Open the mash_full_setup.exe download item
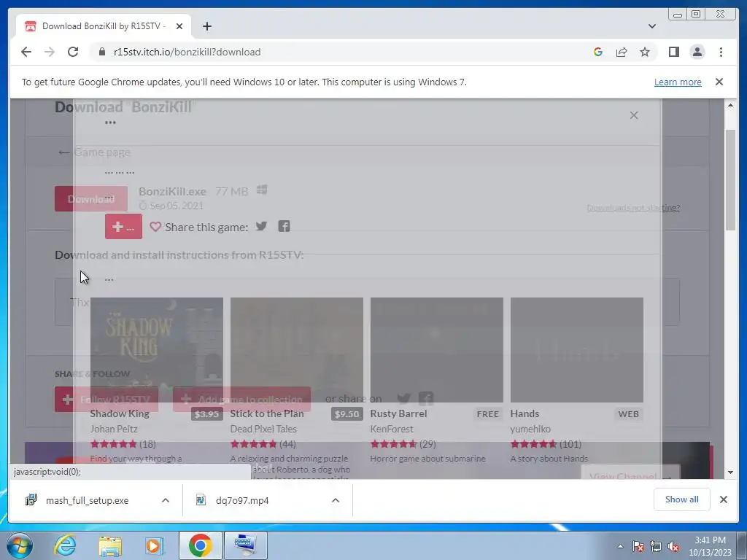This screenshot has height=560, width=747. (88, 500)
